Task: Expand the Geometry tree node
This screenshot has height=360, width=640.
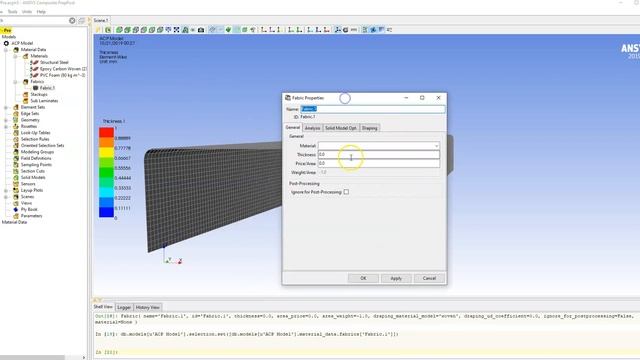Action: (x=6, y=120)
